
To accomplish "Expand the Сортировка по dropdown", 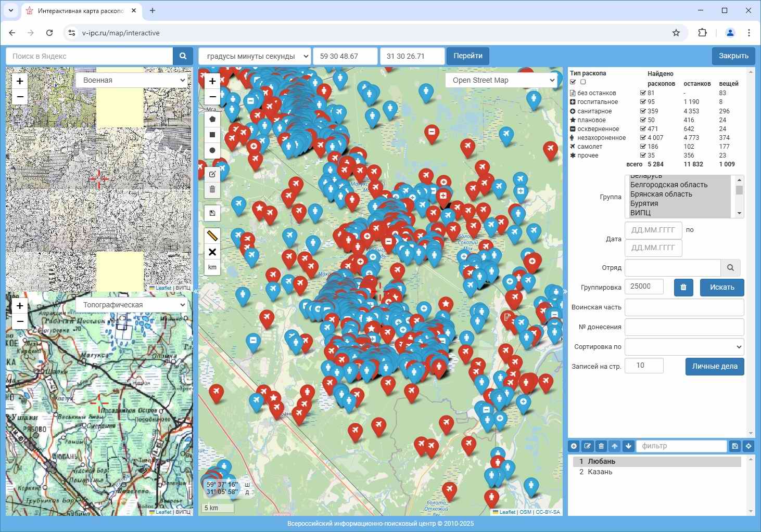I will tap(684, 347).
